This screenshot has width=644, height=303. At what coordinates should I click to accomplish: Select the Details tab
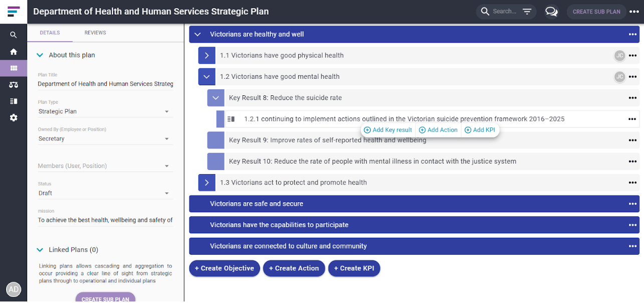50,33
